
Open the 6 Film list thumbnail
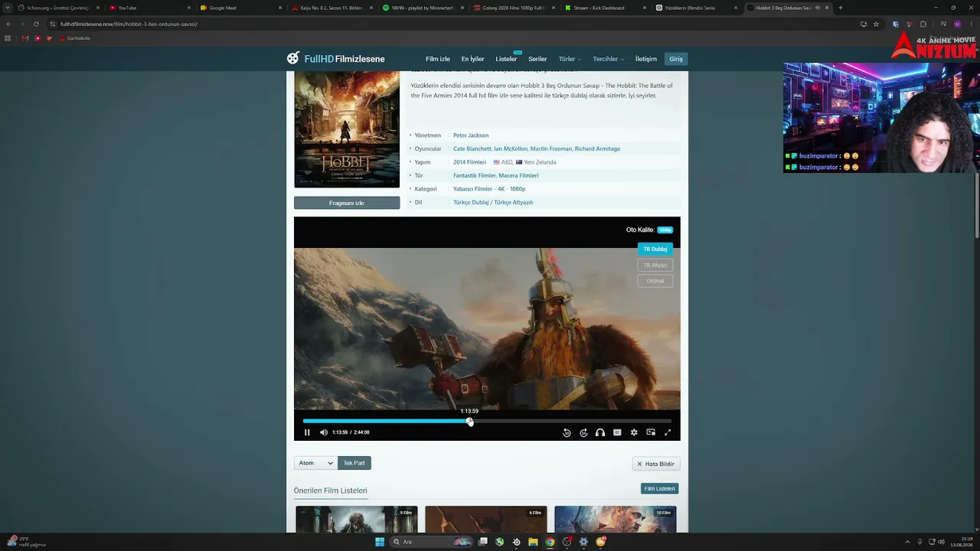tap(486, 519)
